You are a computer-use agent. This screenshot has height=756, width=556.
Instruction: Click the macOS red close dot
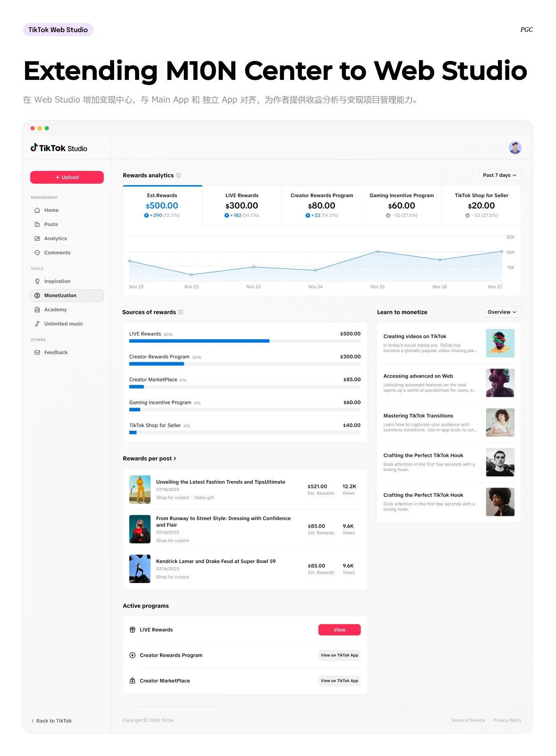pos(33,128)
